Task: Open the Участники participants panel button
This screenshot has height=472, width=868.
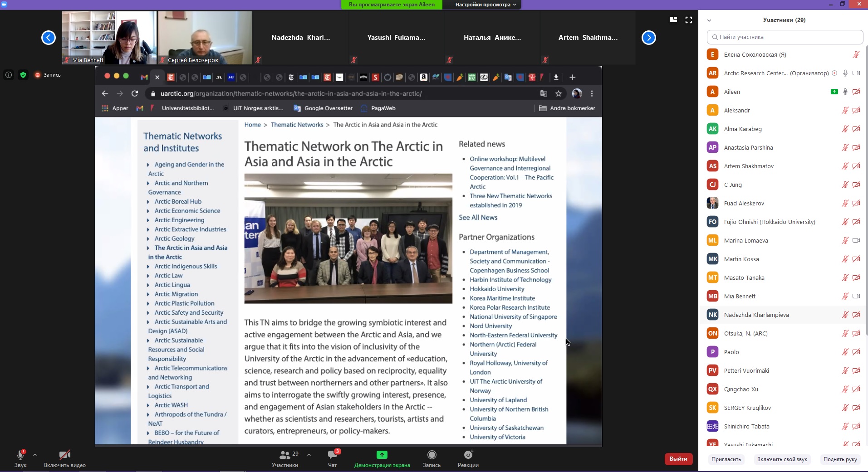Action: pyautogui.click(x=285, y=458)
